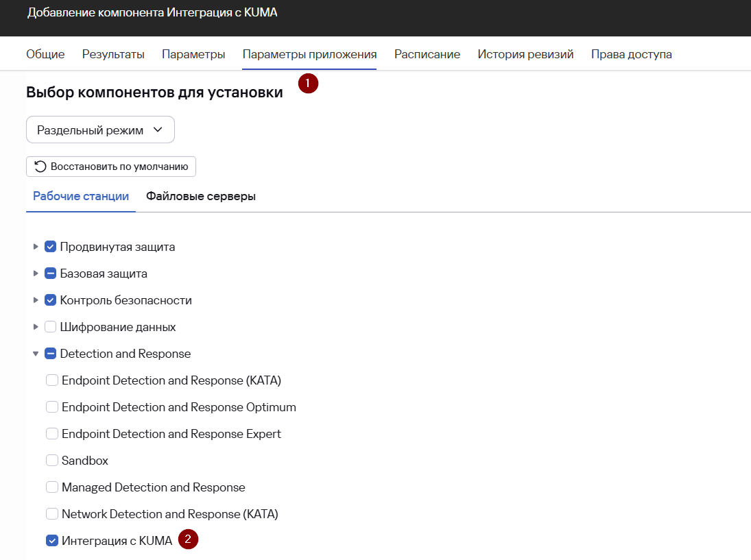Enable Endpoint Detection and Response (KATA) checkbox
The height and width of the screenshot is (560, 751).
(x=51, y=380)
